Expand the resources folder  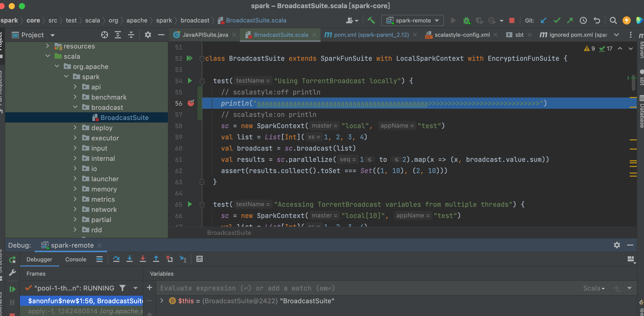[x=47, y=46]
